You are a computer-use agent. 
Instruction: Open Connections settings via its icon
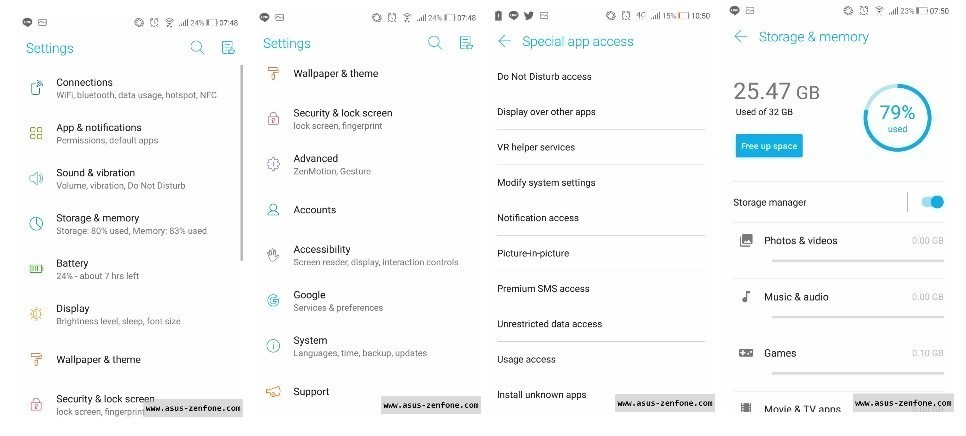[36, 88]
